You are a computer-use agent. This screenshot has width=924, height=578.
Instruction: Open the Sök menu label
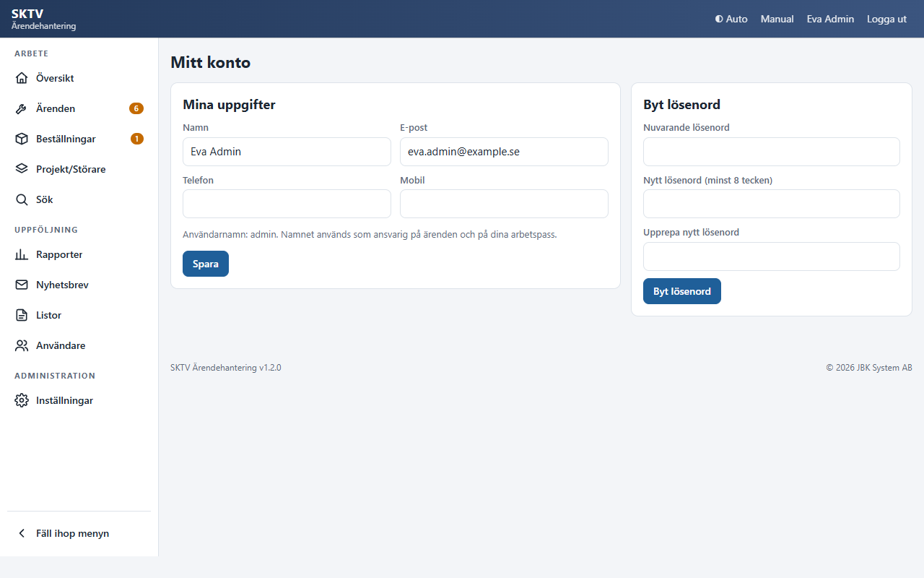click(x=45, y=199)
